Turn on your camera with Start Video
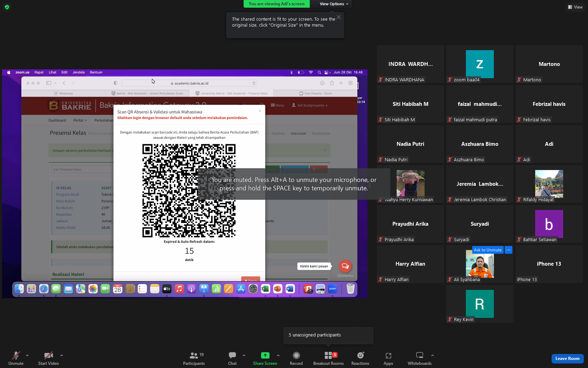This screenshot has width=588, height=368. (x=48, y=359)
